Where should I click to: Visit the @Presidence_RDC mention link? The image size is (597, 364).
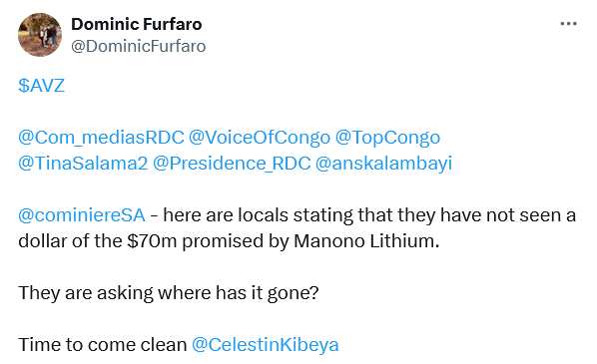point(232,164)
